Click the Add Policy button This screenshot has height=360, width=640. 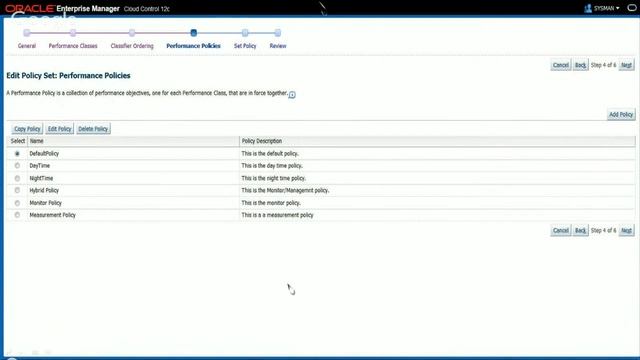(x=621, y=114)
